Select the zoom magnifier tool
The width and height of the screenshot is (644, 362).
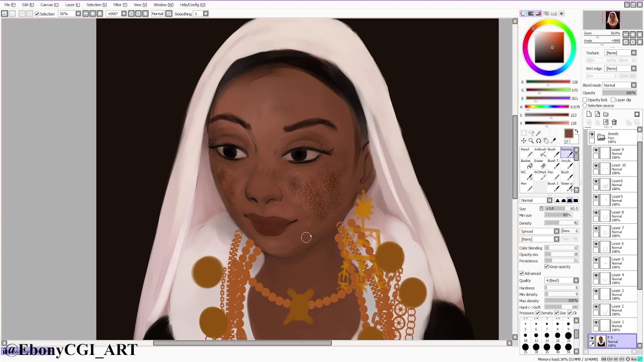pos(531,141)
